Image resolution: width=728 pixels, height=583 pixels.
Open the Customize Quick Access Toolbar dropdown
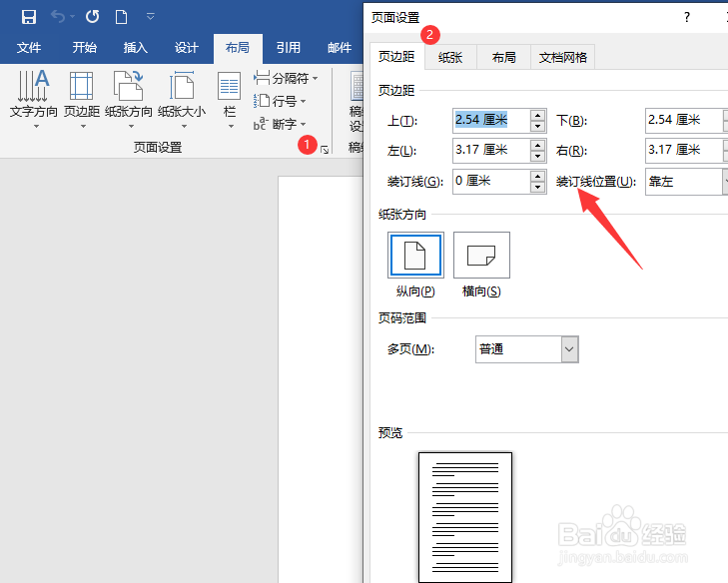click(x=151, y=17)
